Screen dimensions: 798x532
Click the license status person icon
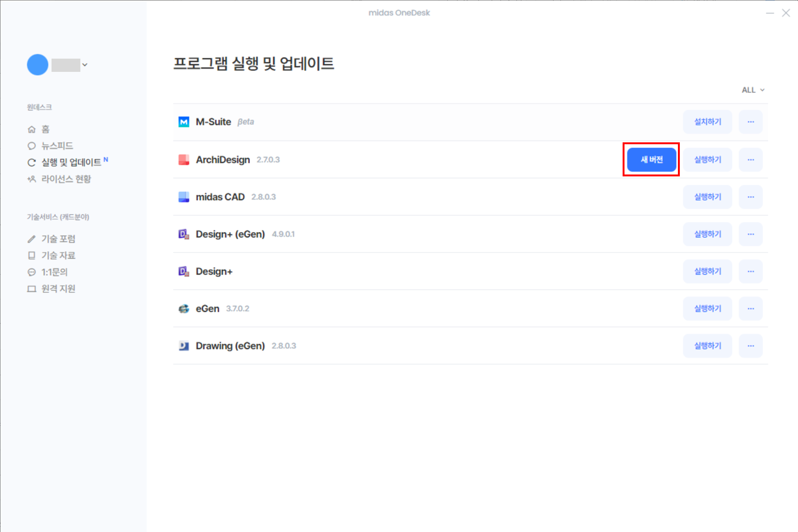(32, 179)
